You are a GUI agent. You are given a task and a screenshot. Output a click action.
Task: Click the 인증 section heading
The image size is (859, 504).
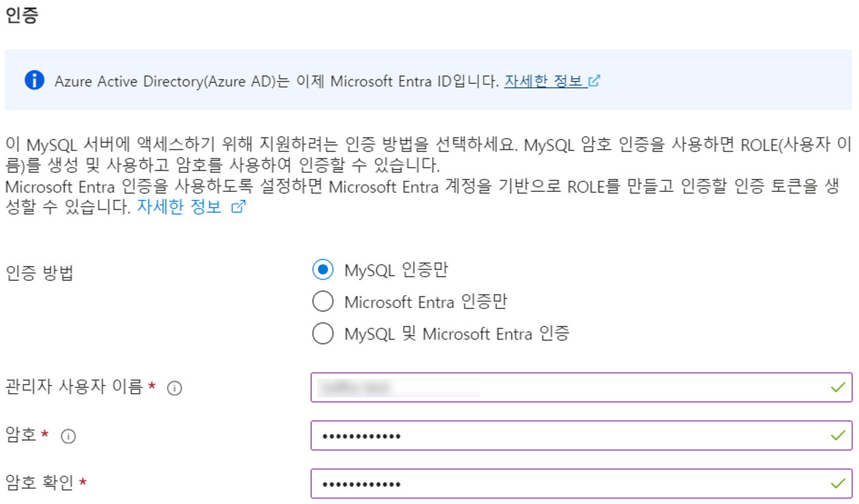tap(22, 16)
